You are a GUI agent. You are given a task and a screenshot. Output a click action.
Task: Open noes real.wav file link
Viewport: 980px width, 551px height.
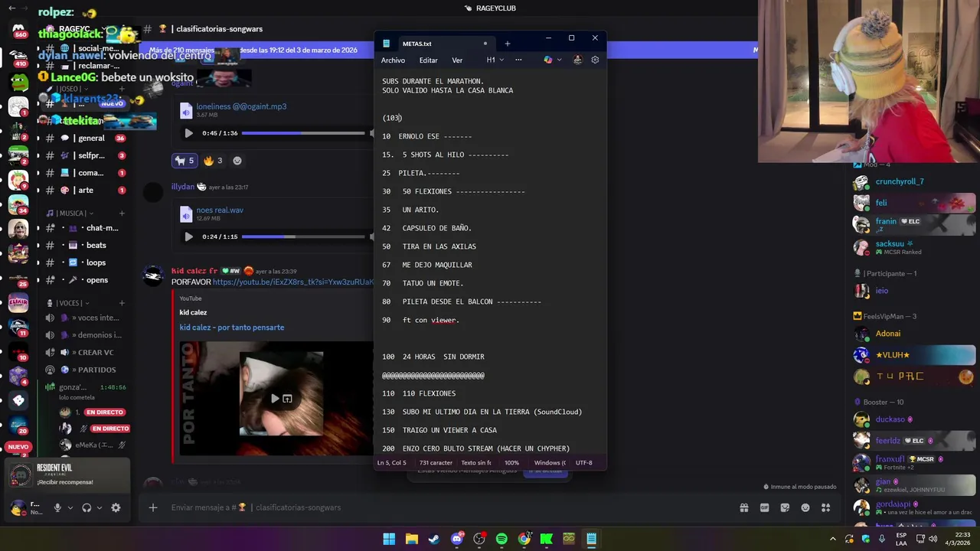pyautogui.click(x=220, y=210)
